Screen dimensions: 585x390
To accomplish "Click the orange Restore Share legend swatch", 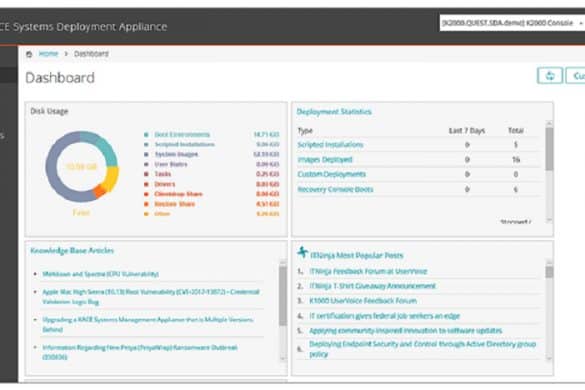I will pos(146,204).
